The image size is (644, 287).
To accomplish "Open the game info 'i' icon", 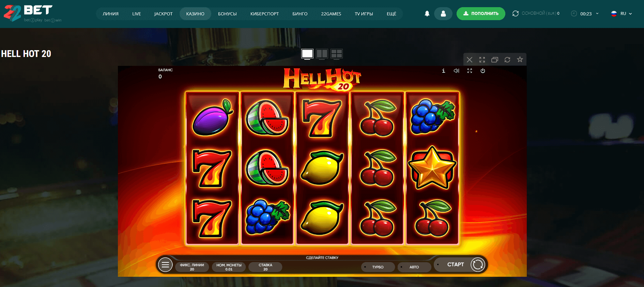I will pyautogui.click(x=443, y=71).
